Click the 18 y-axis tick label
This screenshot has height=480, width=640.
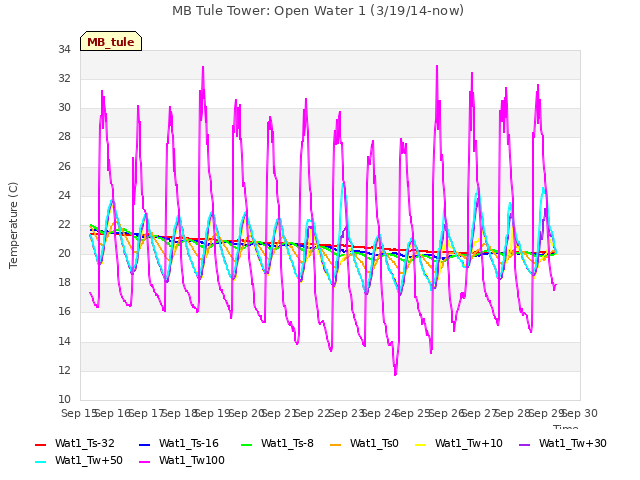64,282
